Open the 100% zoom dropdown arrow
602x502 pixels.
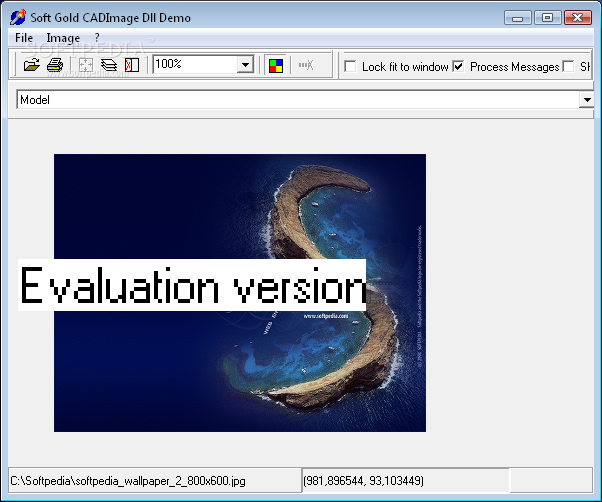click(245, 64)
